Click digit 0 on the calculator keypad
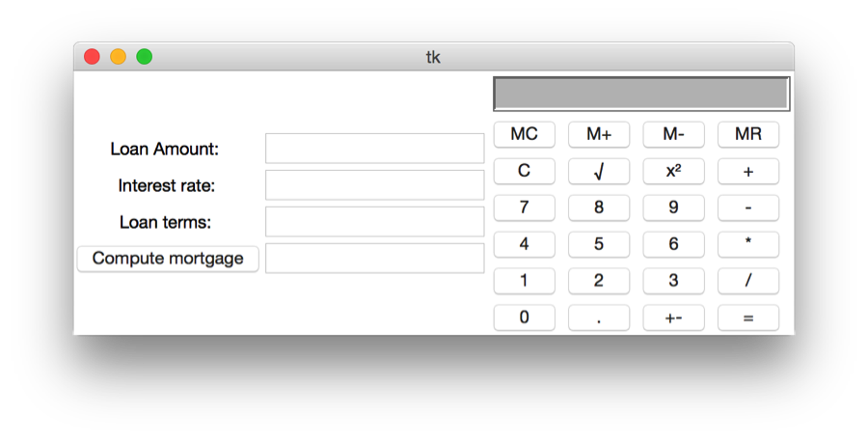868x441 pixels. pyautogui.click(x=524, y=317)
